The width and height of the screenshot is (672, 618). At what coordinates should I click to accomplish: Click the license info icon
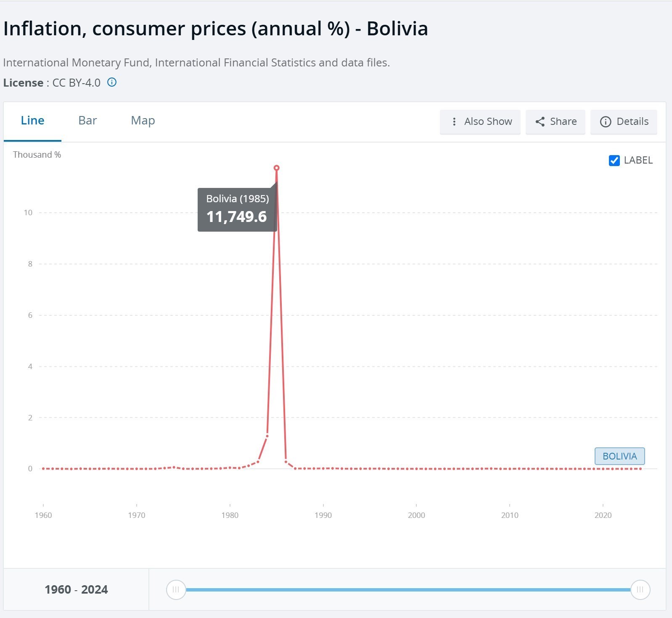coord(112,82)
